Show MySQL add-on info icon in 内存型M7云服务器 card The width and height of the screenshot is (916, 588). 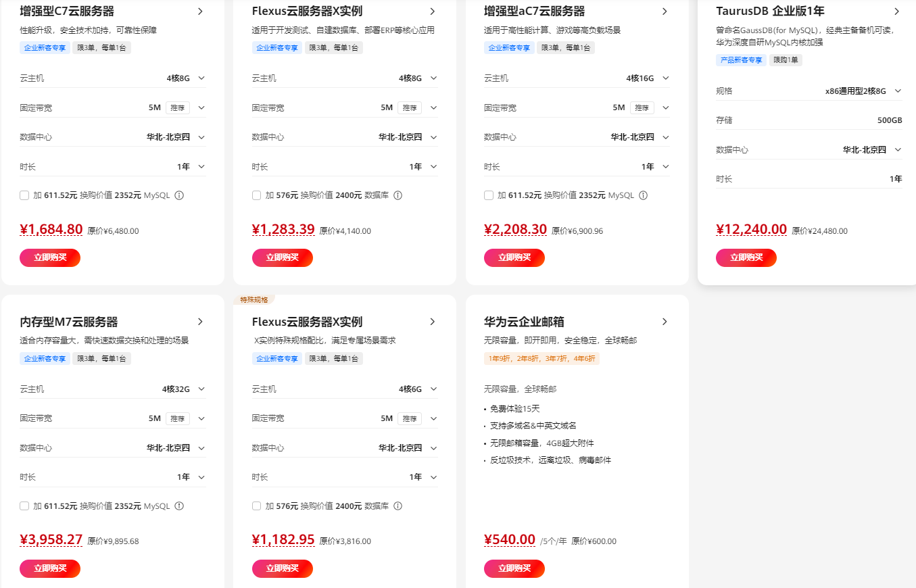[x=179, y=506]
